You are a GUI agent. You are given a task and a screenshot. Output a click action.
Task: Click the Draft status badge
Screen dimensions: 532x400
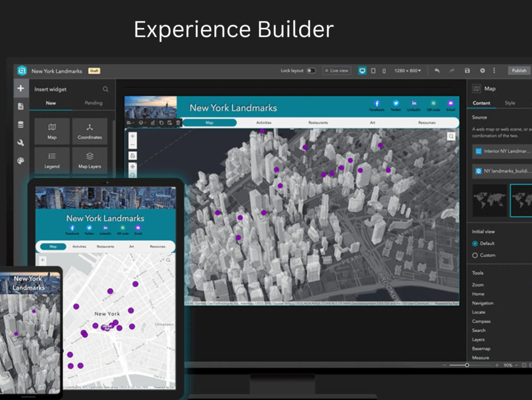pyautogui.click(x=94, y=71)
